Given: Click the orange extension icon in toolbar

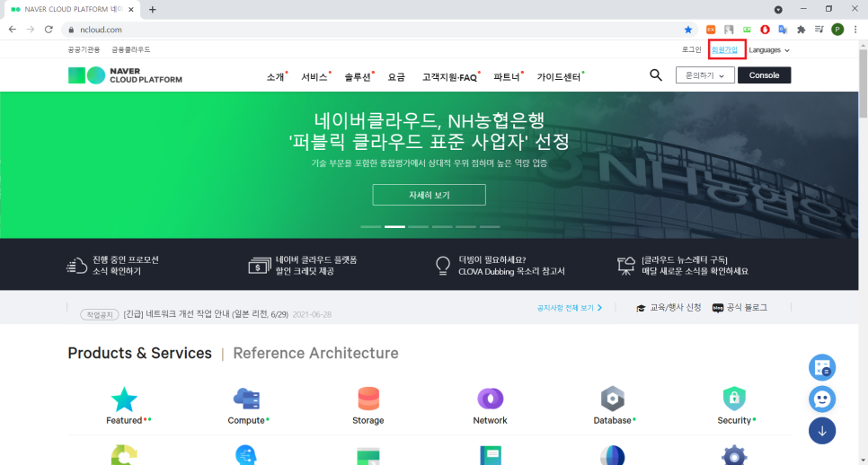Looking at the screenshot, I should point(711,30).
